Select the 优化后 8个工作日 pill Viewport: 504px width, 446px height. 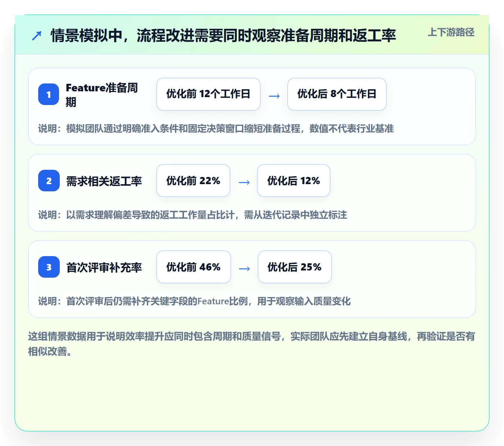click(x=337, y=94)
